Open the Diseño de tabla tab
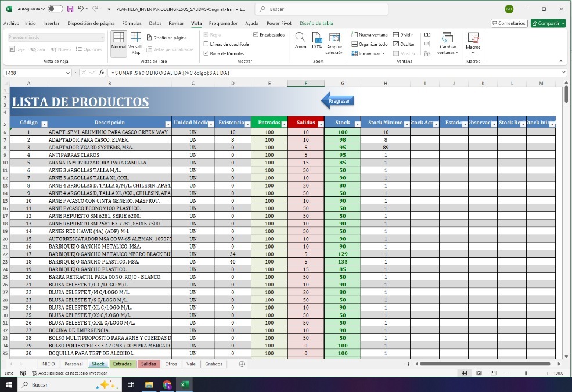The height and width of the screenshot is (392, 572). tap(316, 23)
